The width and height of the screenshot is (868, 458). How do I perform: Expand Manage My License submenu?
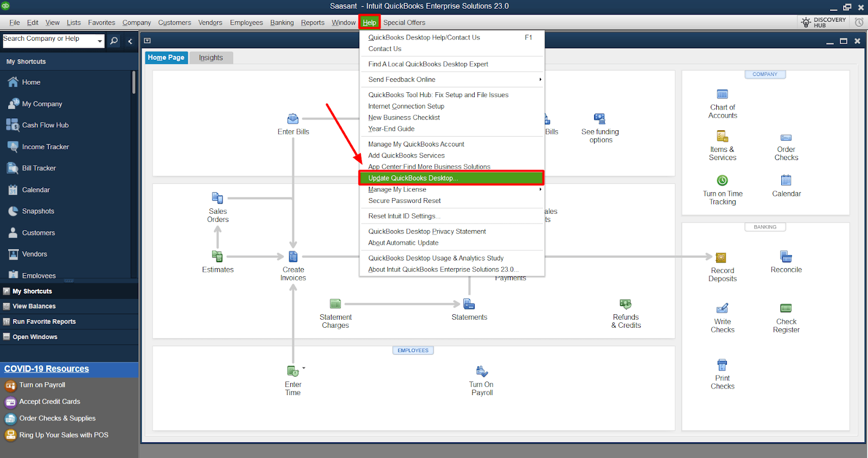540,189
